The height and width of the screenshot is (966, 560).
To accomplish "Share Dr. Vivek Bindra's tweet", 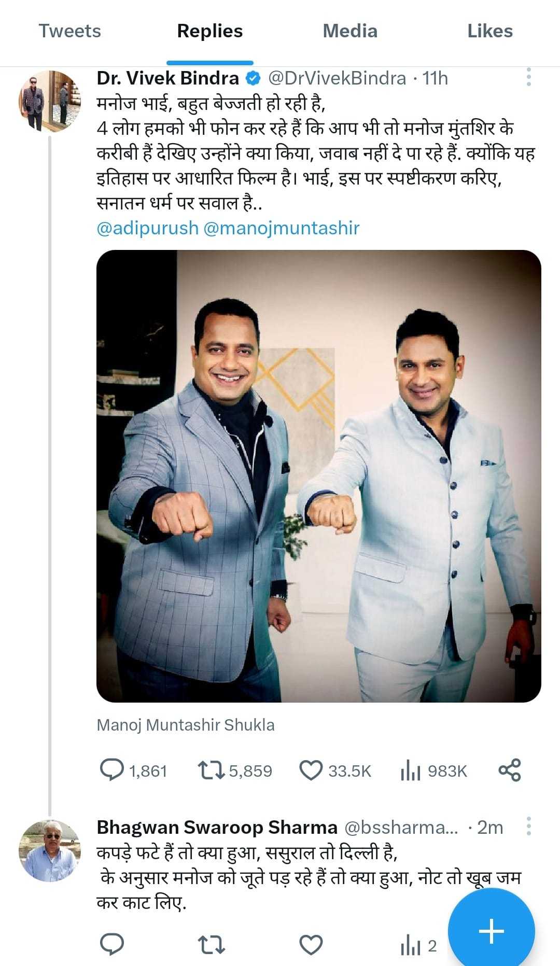I will [509, 771].
